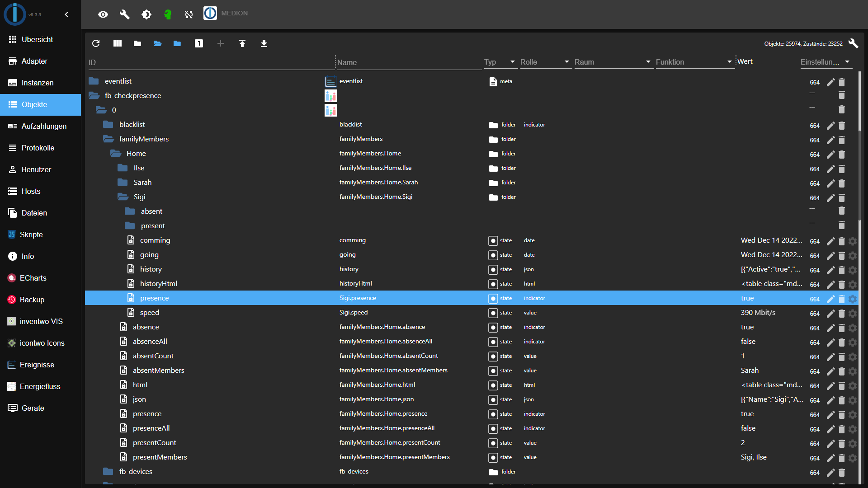Select the eventlist tree row
The width and height of the screenshot is (868, 488).
coord(472,81)
